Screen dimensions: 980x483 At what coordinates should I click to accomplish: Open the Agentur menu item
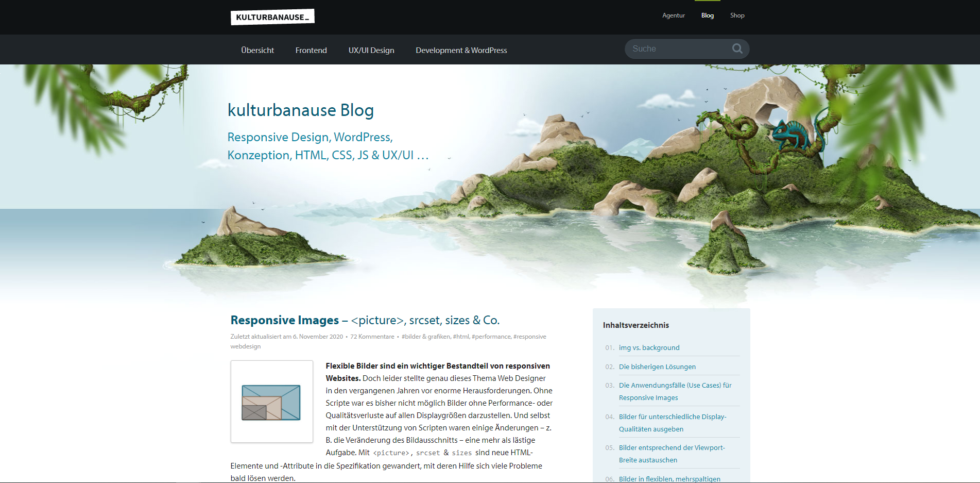(673, 15)
